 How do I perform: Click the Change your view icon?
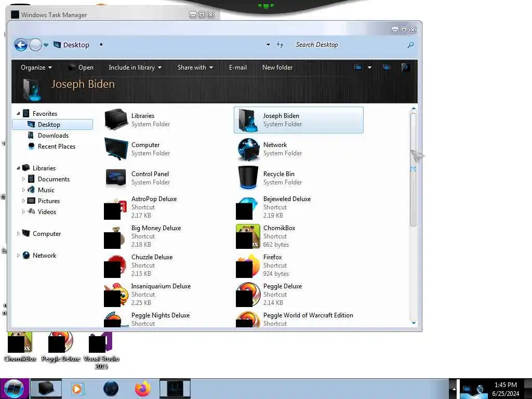358,67
